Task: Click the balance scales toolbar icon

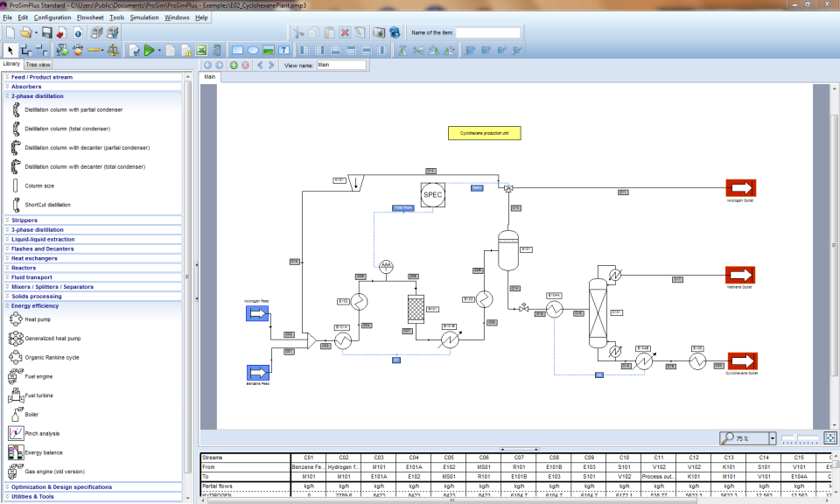Action: pos(113,51)
